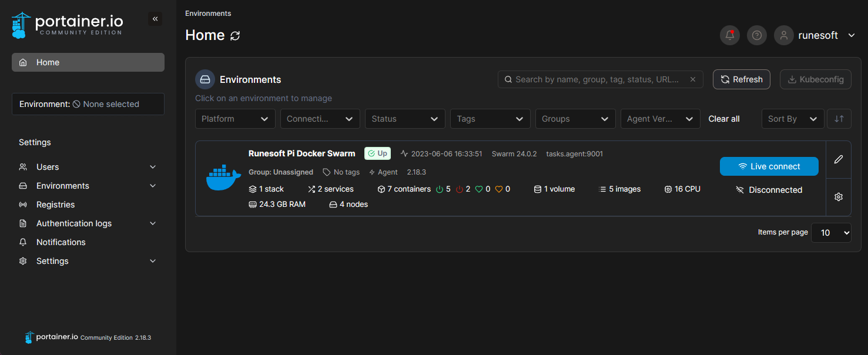Open Registries in the sidebar
The width and height of the screenshot is (868, 355).
pos(56,205)
